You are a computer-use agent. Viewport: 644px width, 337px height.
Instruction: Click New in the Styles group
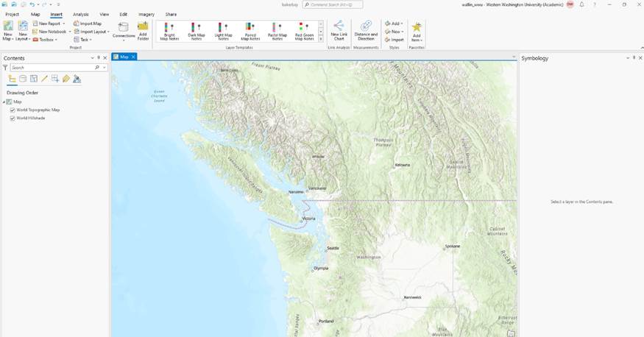[x=394, y=32]
